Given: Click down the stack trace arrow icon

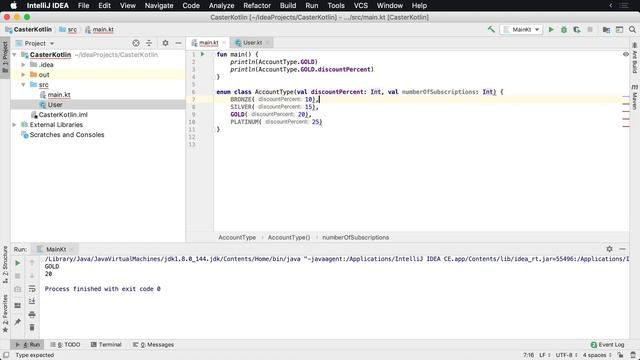Looking at the screenshot, I should [32, 276].
